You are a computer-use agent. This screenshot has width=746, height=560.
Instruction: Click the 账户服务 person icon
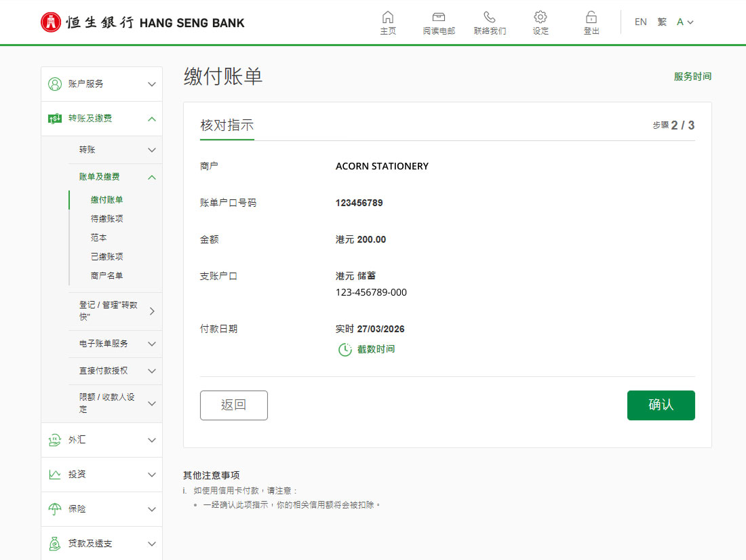[55, 84]
